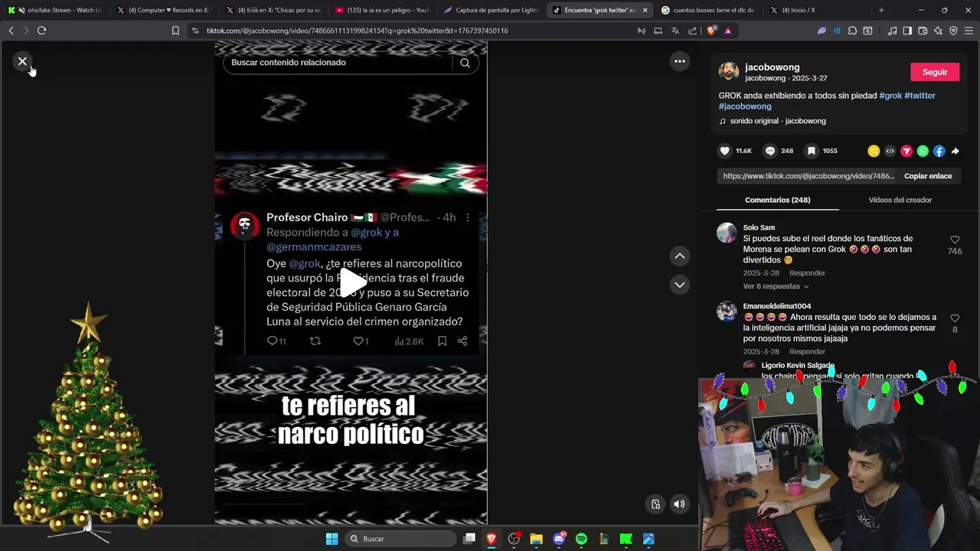Expand Ver 8 respuestas

[x=776, y=286]
